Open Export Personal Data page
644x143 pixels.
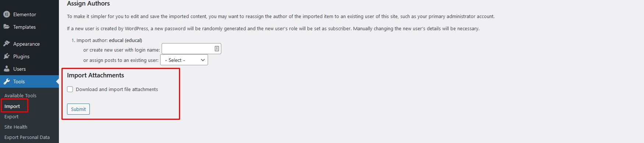click(27, 137)
